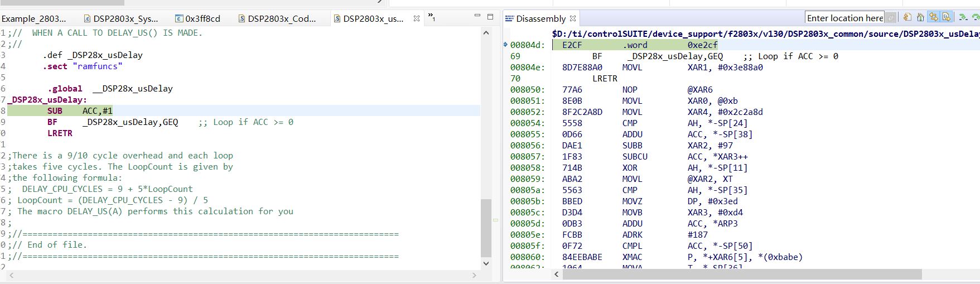
Task: Click the // End of file. comment
Action: click(50, 245)
